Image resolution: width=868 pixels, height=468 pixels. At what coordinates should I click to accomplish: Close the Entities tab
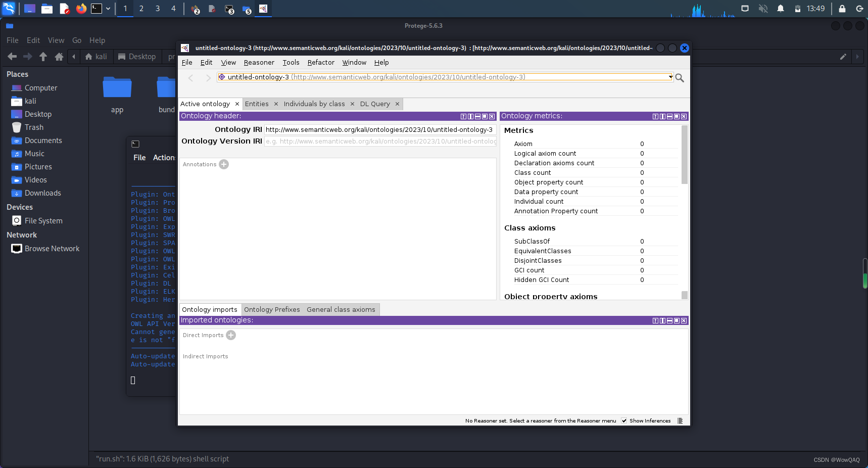[x=276, y=104]
